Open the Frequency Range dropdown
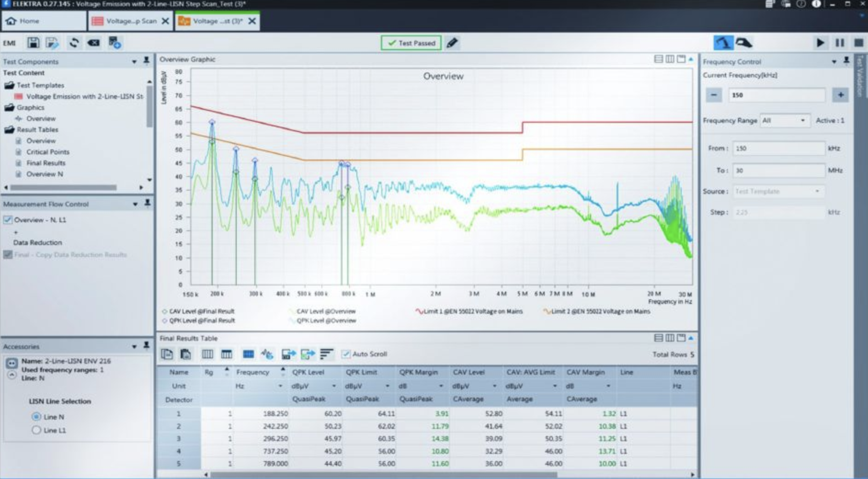 pyautogui.click(x=784, y=120)
